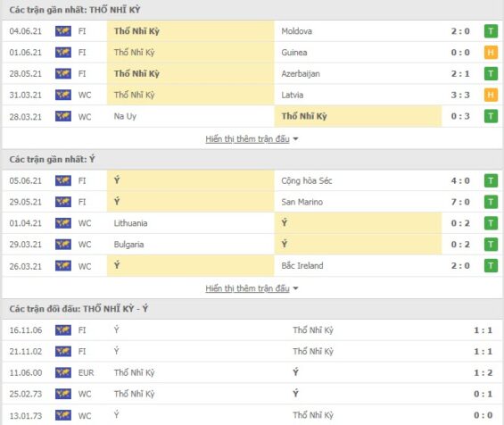The width and height of the screenshot is (504, 425).
Task: Click the orange H badge for Latvia match
Action: pos(491,95)
